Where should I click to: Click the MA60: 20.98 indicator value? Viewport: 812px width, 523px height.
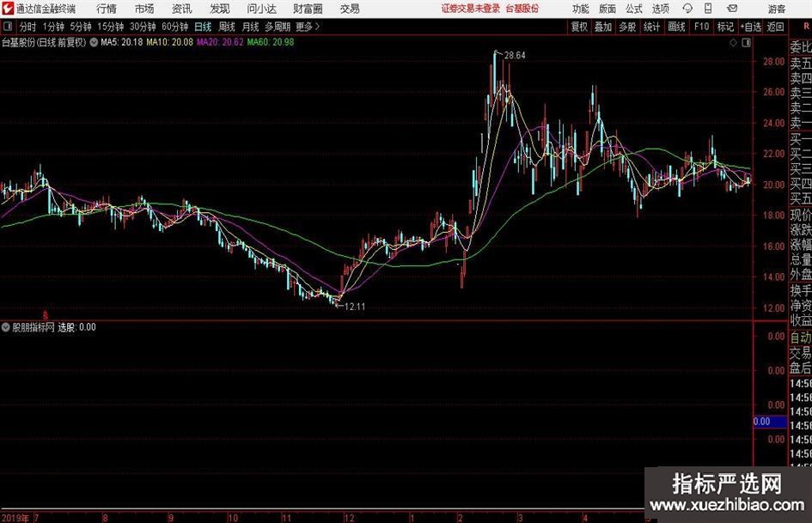pos(271,42)
